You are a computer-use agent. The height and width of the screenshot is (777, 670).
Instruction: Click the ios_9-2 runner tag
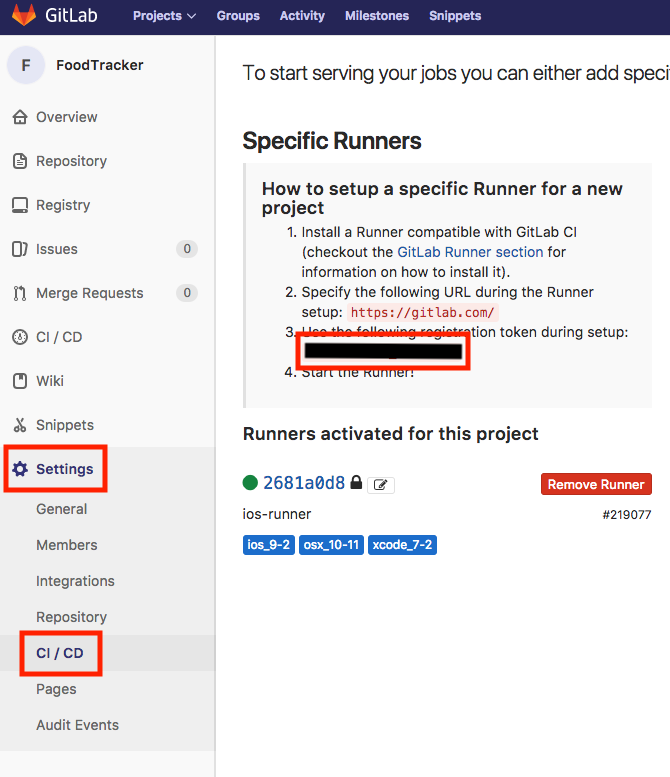[x=269, y=545]
